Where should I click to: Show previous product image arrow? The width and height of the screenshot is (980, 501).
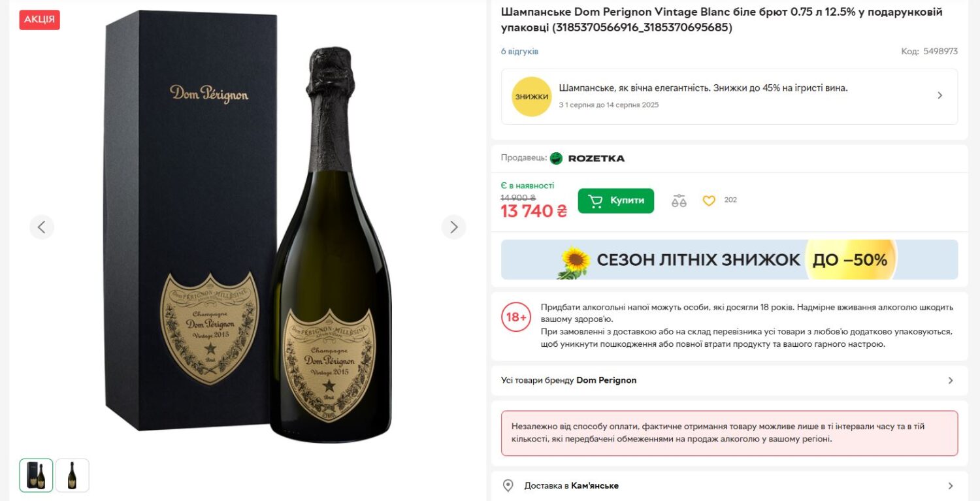point(42,227)
